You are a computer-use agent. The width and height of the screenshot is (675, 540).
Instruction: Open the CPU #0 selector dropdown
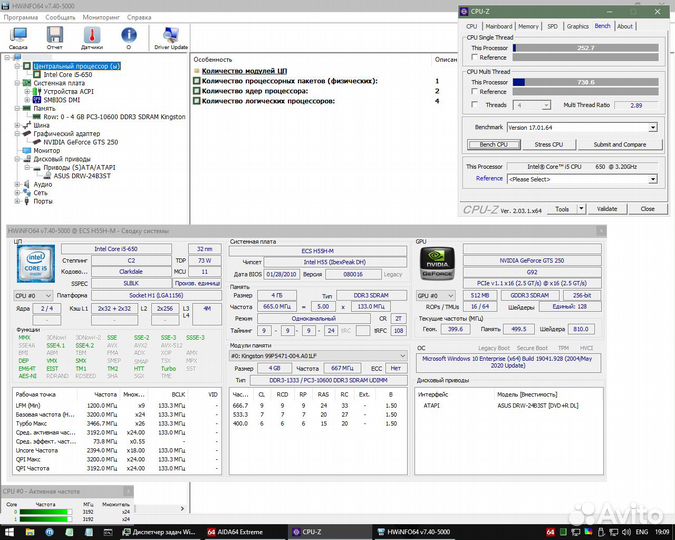pos(34,295)
